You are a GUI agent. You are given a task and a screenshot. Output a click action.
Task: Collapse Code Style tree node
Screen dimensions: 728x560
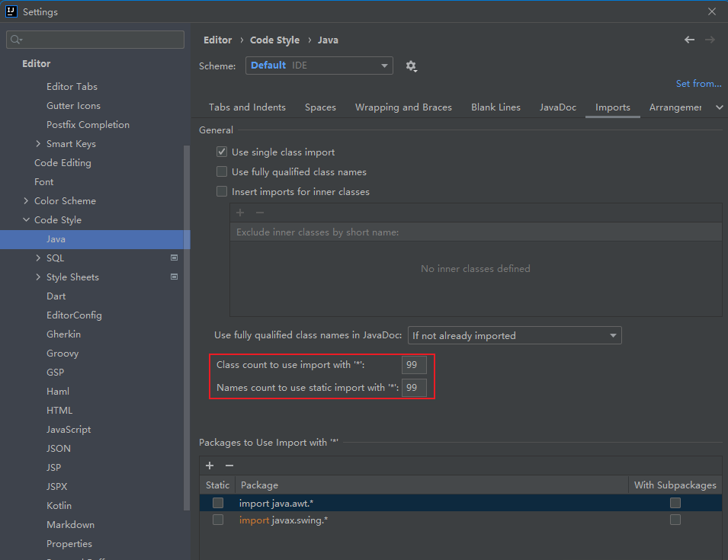point(26,220)
